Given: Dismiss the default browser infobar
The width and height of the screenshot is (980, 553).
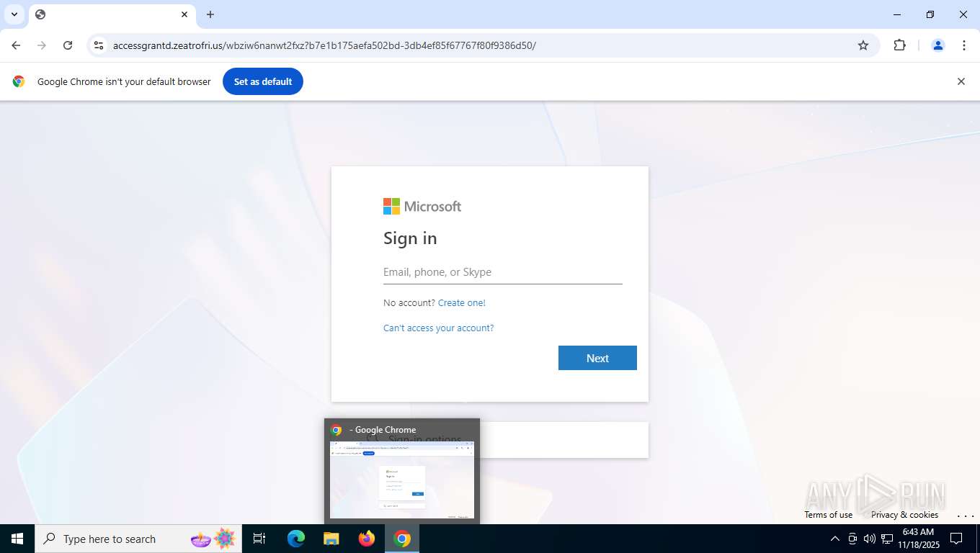Looking at the screenshot, I should (961, 81).
